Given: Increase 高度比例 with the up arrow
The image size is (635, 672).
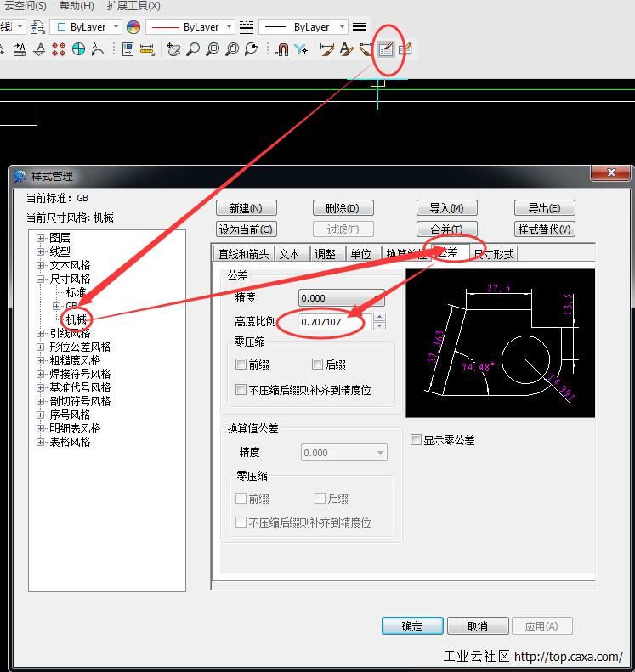Looking at the screenshot, I should (x=380, y=317).
